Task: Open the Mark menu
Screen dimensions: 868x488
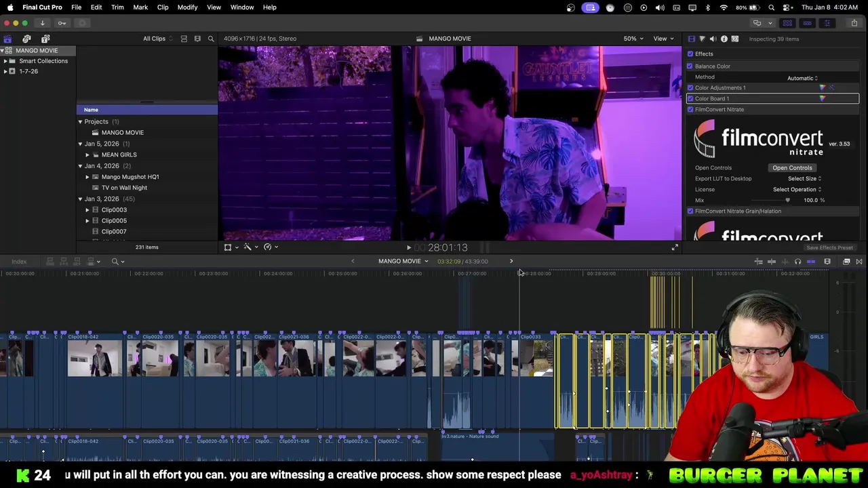Action: [x=140, y=7]
